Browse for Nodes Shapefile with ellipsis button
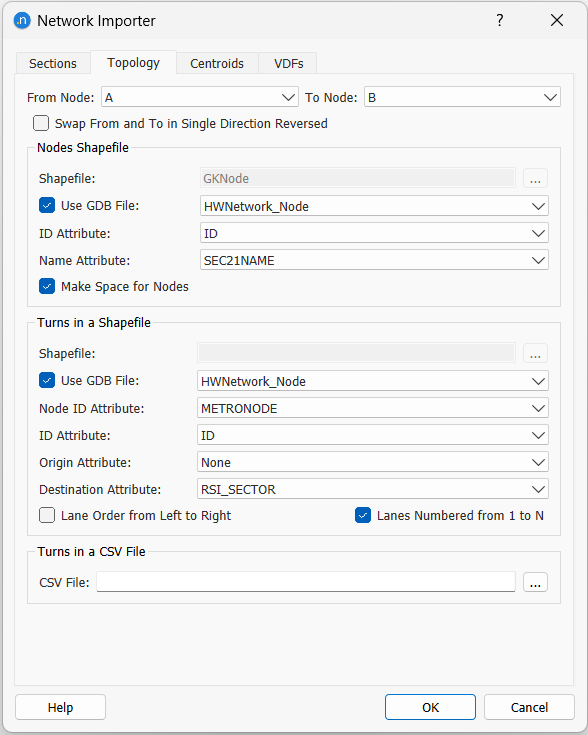 tap(535, 179)
